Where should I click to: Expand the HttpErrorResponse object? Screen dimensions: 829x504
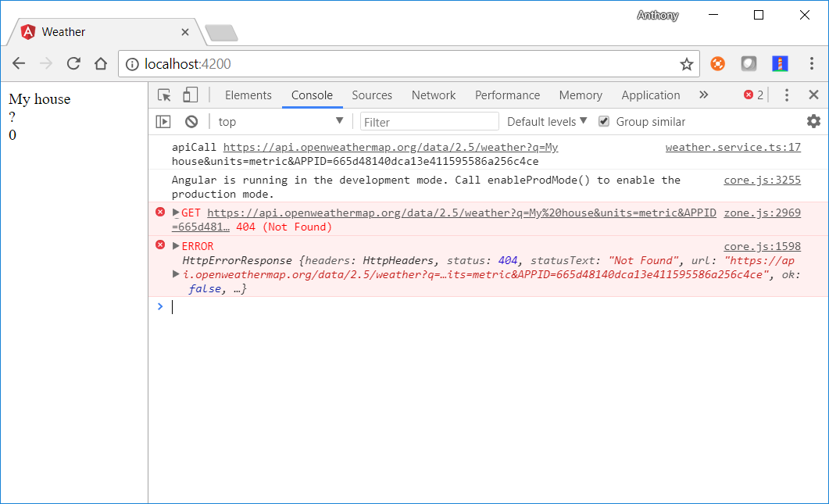click(x=176, y=274)
